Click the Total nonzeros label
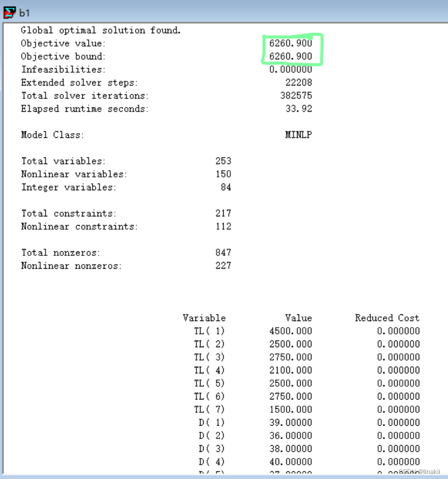The image size is (448, 479). click(x=61, y=253)
